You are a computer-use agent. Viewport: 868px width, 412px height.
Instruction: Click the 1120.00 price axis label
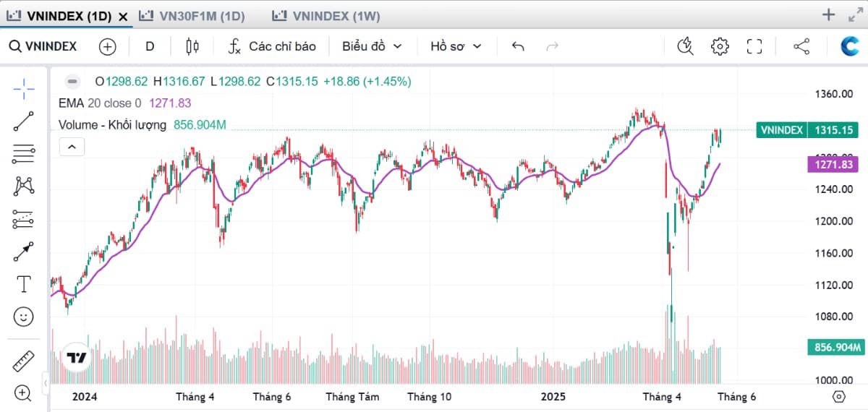[834, 285]
